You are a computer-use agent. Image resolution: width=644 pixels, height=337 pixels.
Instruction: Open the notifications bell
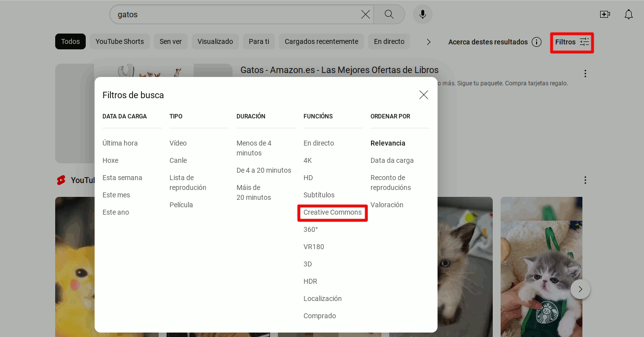point(628,14)
